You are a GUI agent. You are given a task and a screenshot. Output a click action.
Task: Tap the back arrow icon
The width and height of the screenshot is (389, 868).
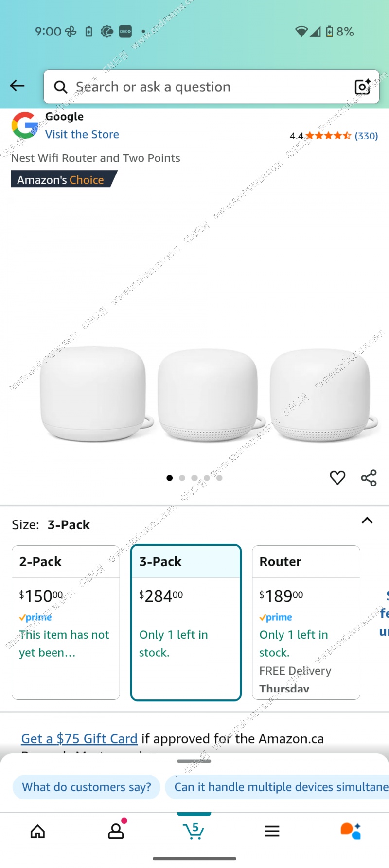[x=17, y=86]
